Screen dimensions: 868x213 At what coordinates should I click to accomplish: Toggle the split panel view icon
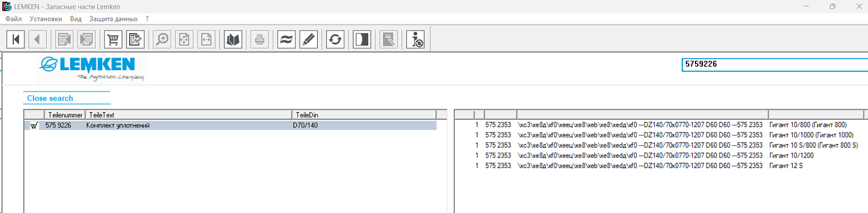pyautogui.click(x=362, y=39)
